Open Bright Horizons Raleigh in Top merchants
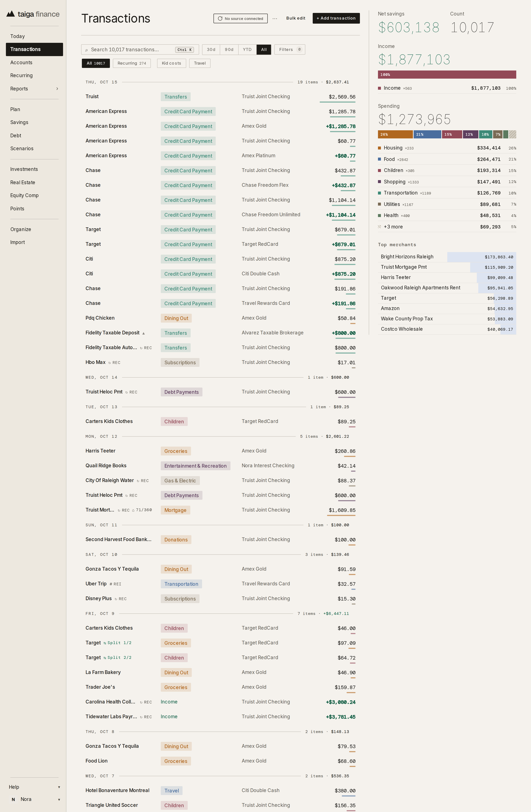Screen dimensions: 531x812 (x=447, y=257)
